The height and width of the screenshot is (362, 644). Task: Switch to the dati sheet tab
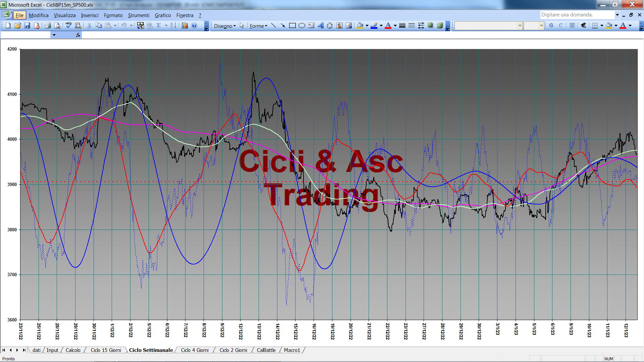pyautogui.click(x=37, y=350)
